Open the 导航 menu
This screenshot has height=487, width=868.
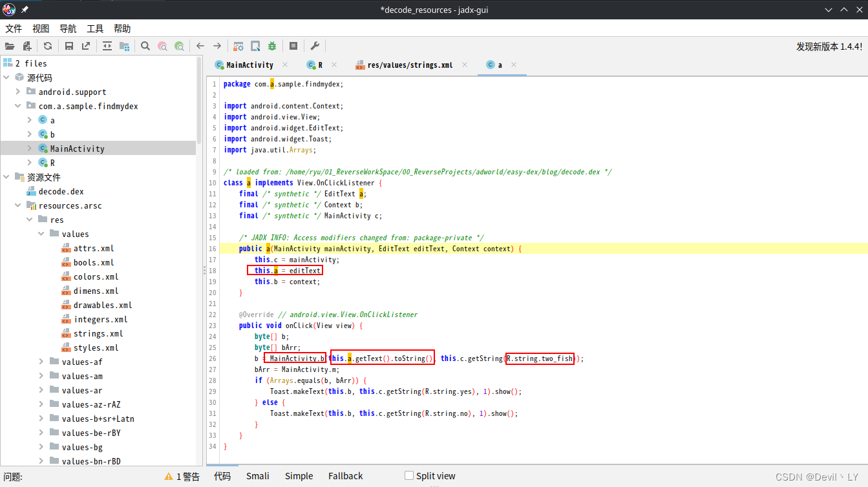point(68,28)
